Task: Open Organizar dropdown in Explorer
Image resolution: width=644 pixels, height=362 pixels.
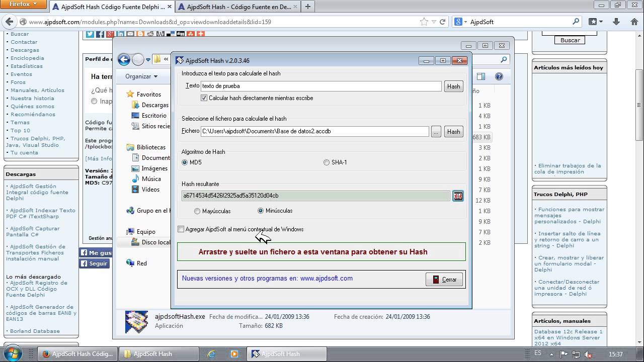Action: pyautogui.click(x=141, y=76)
